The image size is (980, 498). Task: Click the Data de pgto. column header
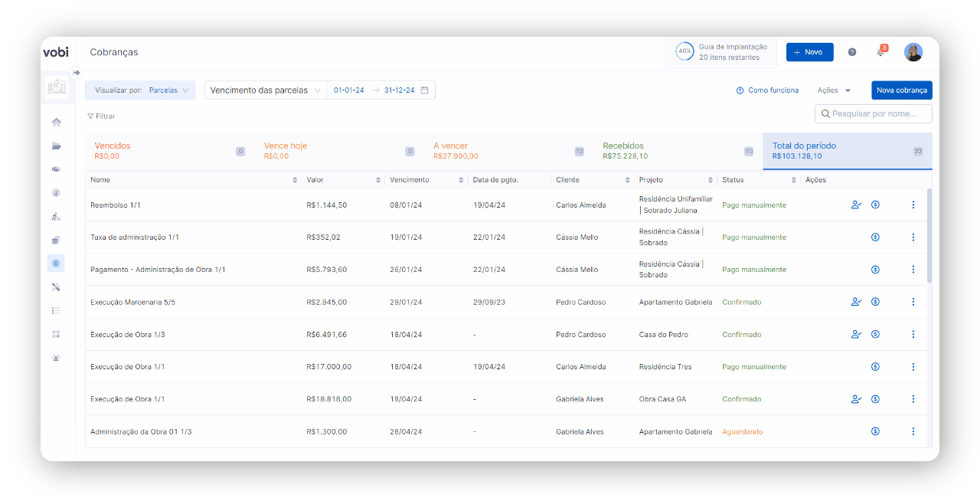click(495, 180)
